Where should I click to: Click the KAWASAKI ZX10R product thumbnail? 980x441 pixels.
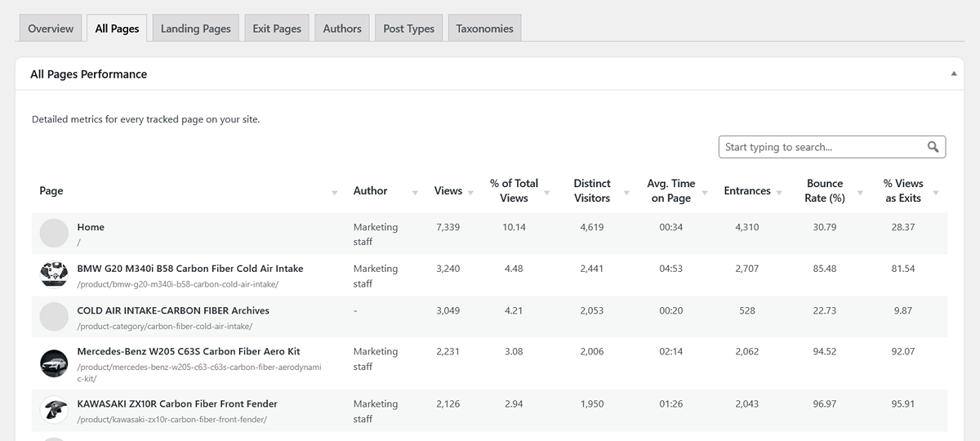54,410
